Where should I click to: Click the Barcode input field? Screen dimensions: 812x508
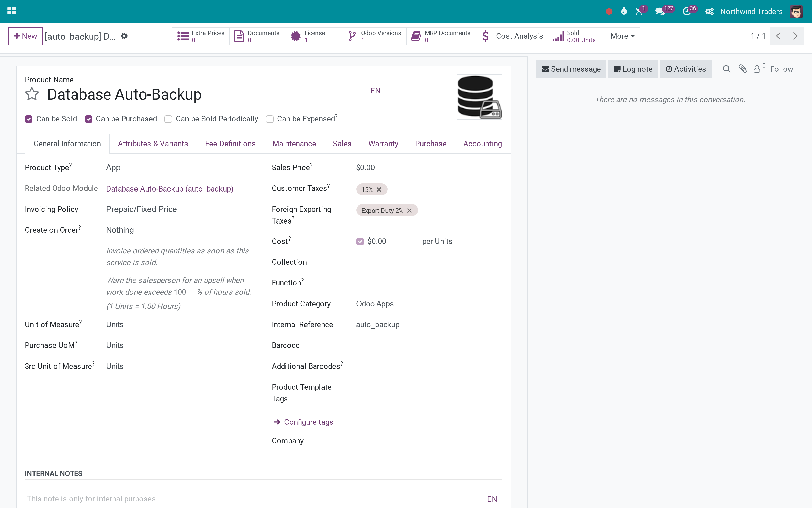(429, 345)
